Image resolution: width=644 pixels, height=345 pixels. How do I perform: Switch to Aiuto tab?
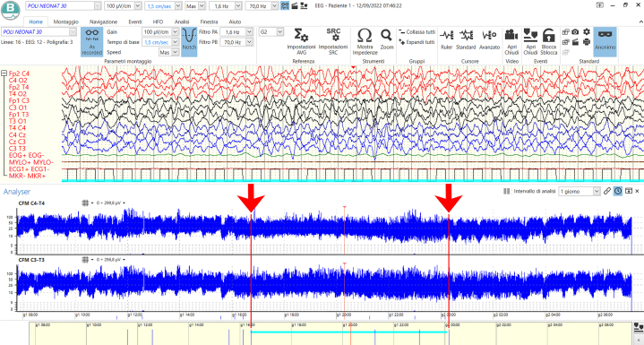[235, 22]
